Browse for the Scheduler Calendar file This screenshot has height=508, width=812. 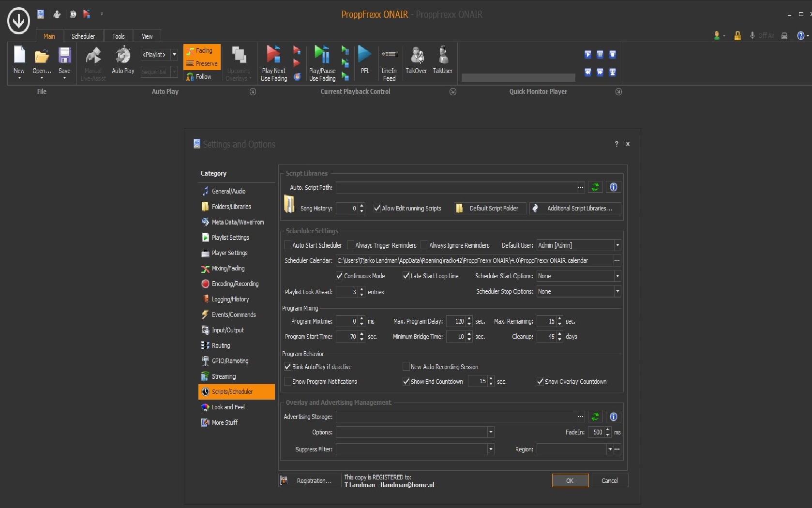(x=617, y=261)
